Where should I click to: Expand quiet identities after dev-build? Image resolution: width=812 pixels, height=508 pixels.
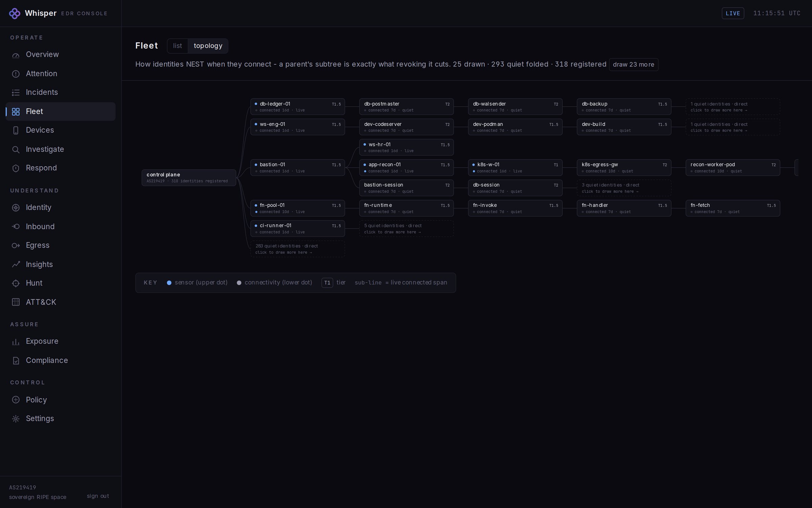click(x=733, y=127)
